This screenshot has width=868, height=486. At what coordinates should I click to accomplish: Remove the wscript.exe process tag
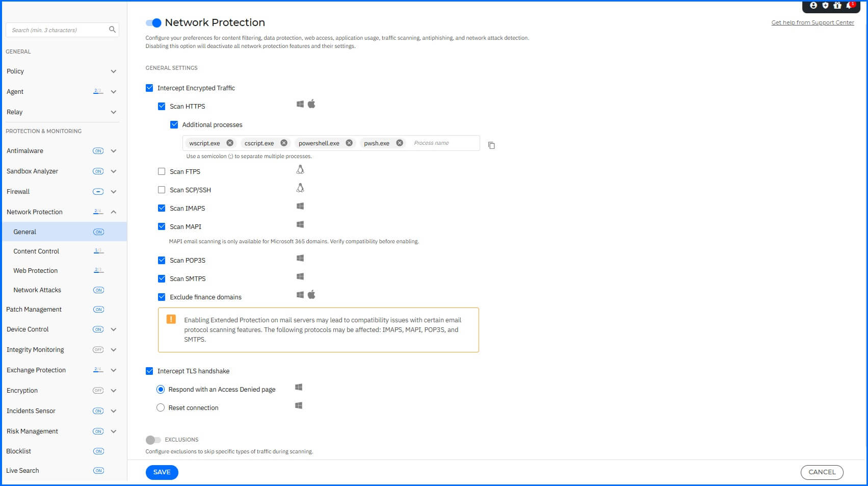(x=229, y=143)
